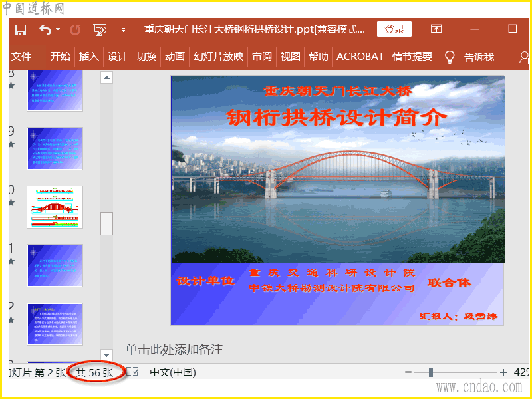
Task: Click the share person icon
Action: click(525, 57)
